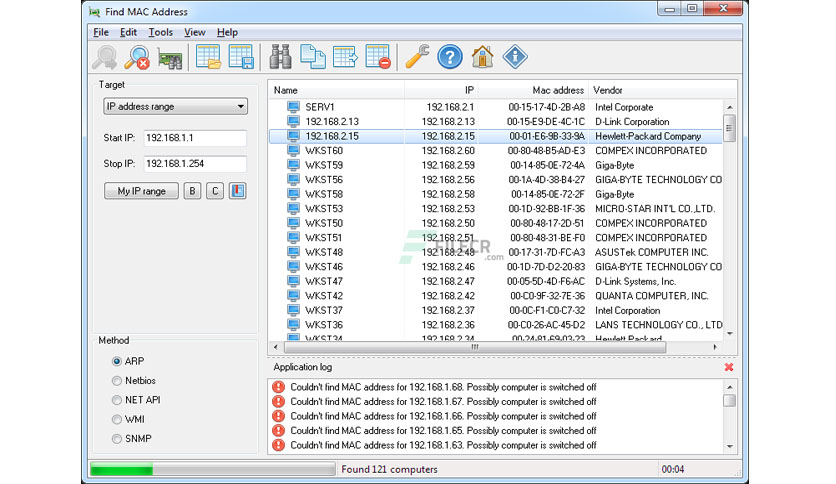Viewport: 836px width, 484px height.
Task: Select the WKST53 row
Action: coord(496,209)
